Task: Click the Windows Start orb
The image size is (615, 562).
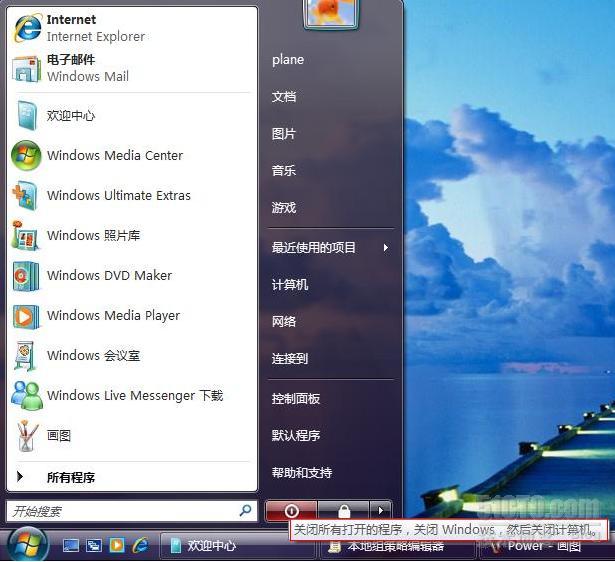Action: 27,545
